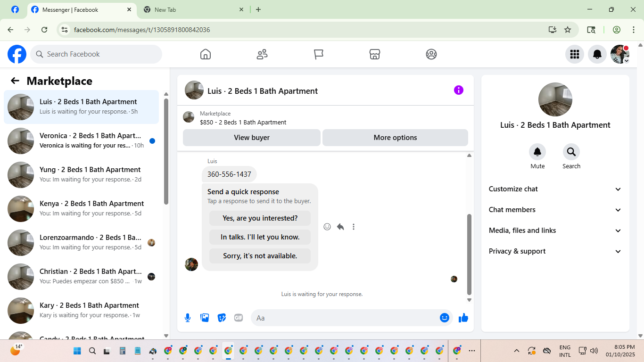Image resolution: width=644 pixels, height=362 pixels.
Task: Send 'Yes, are you interested?' quick response
Action: [x=260, y=218]
